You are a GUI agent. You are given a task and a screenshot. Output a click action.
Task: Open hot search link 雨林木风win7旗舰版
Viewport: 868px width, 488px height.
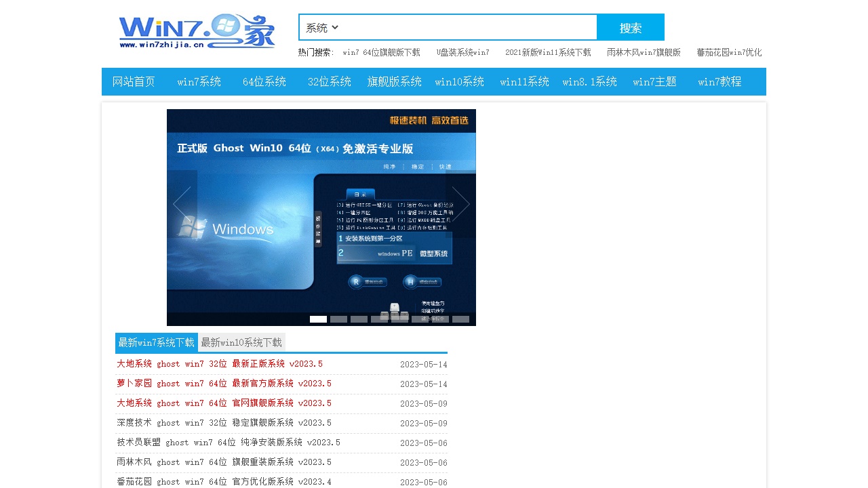coord(644,52)
